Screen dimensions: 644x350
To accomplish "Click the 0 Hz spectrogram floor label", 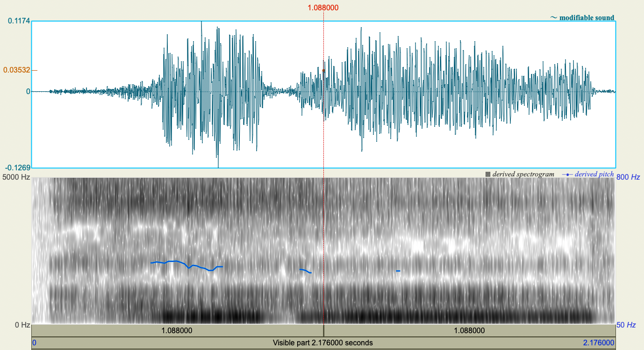I will (22, 323).
